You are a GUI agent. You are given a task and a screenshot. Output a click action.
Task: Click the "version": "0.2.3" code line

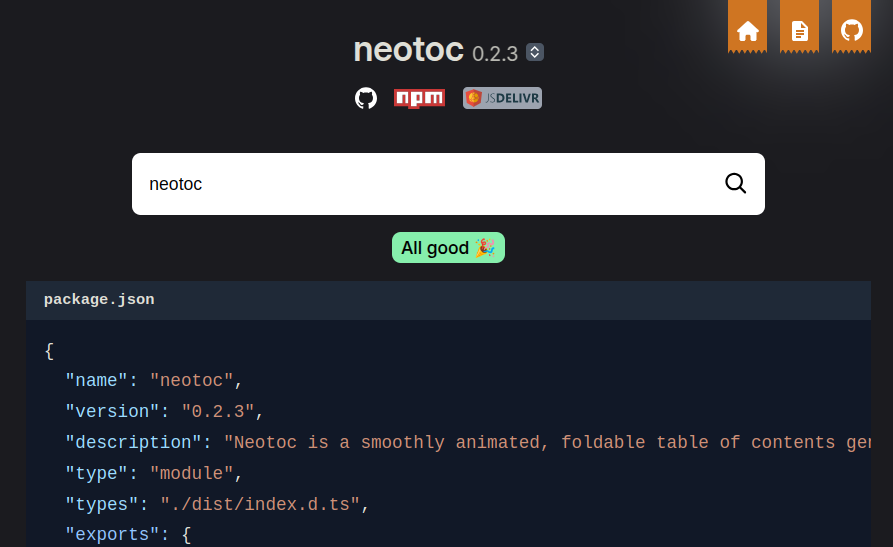pyautogui.click(x=164, y=411)
